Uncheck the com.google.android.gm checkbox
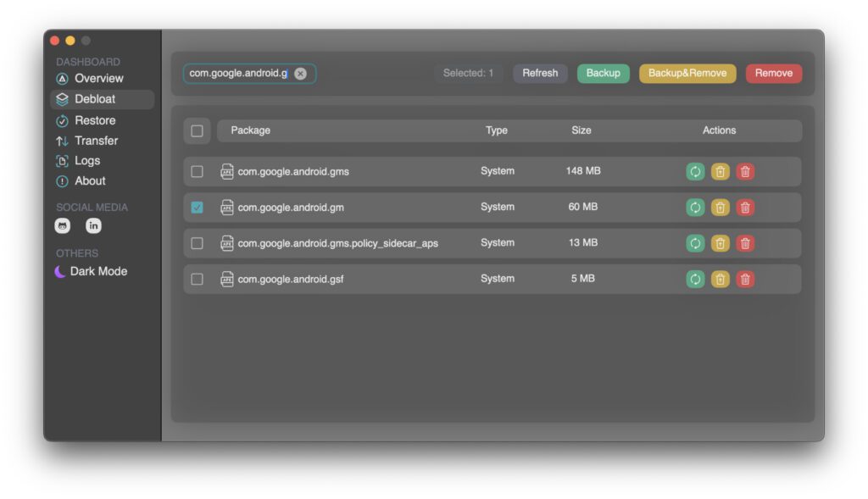The width and height of the screenshot is (868, 499). pos(197,208)
